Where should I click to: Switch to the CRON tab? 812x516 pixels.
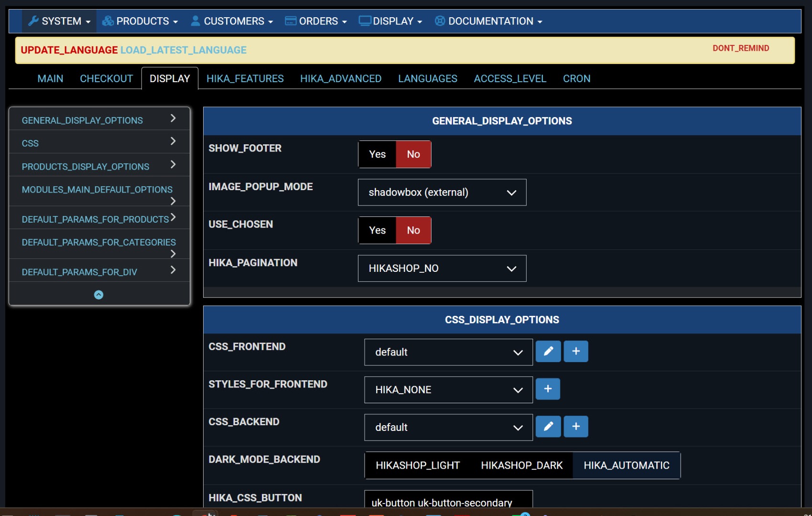pos(577,79)
